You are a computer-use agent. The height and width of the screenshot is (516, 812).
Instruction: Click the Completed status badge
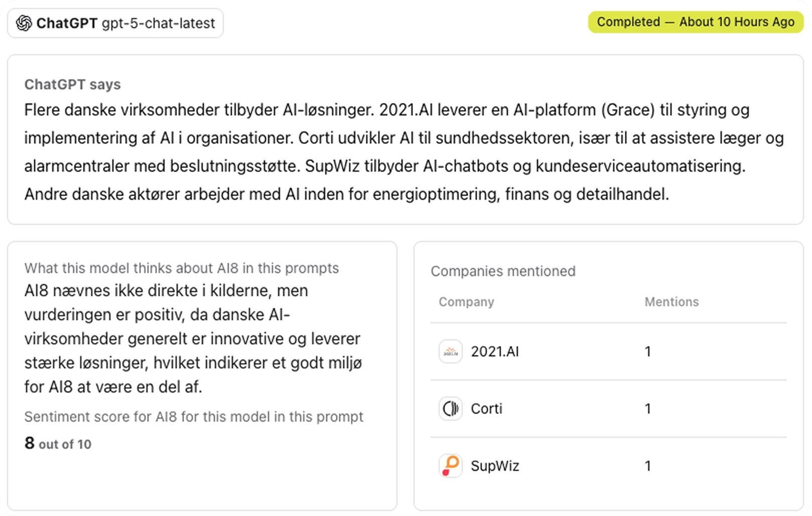click(x=695, y=22)
